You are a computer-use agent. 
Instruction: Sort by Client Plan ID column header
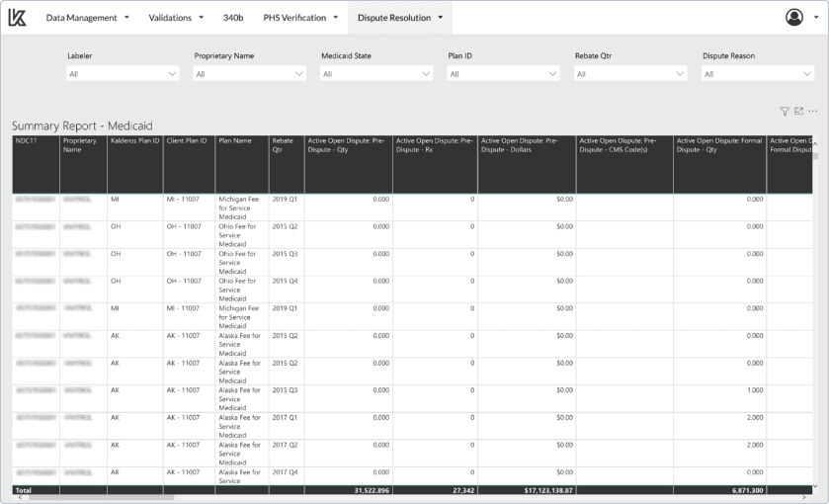pos(190,164)
